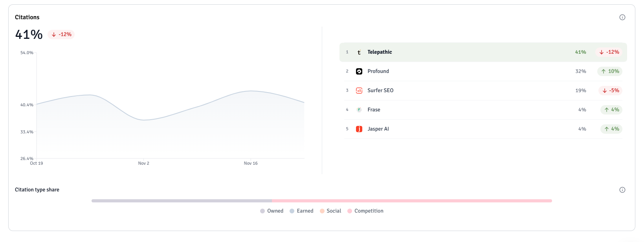Select the Telepathic row name
This screenshot has height=242, width=644.
pyautogui.click(x=380, y=52)
